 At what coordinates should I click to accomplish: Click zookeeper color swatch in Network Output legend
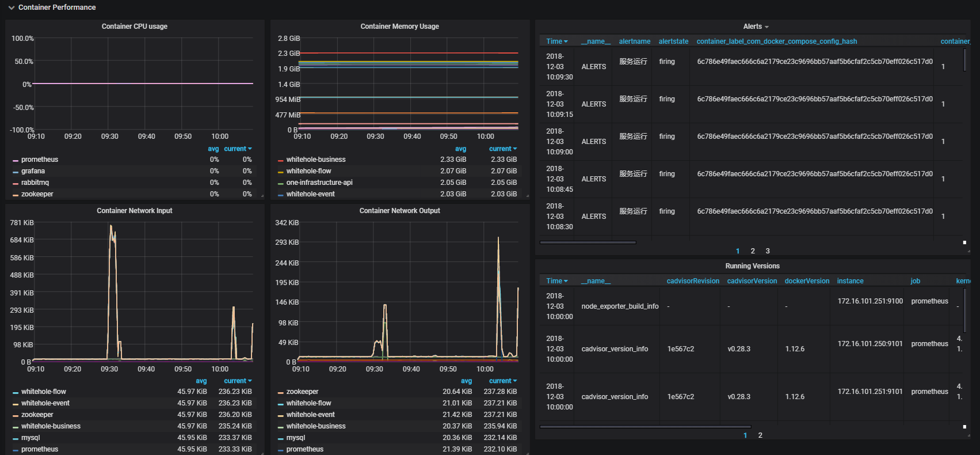(280, 392)
